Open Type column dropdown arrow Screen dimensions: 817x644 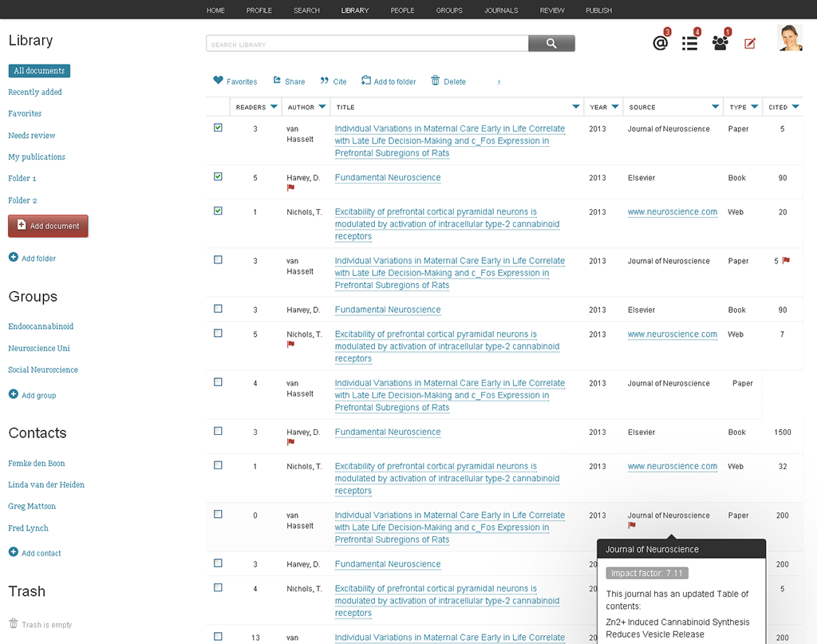[755, 107]
